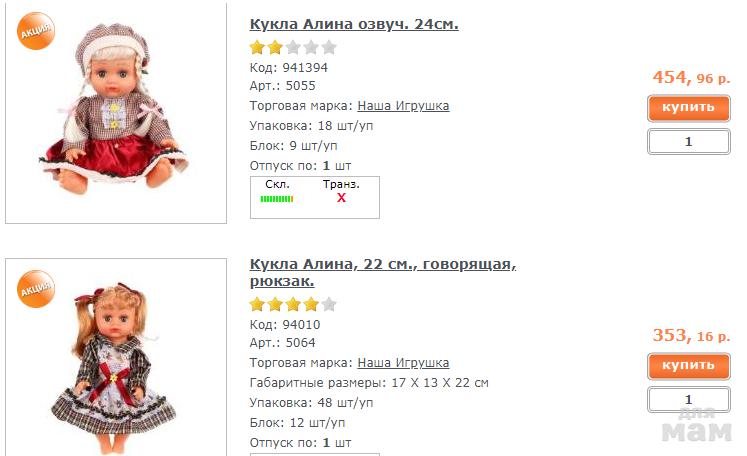Viewport: 747px width, 456px height.
Task: Click the green Скл. stock indicator bar
Action: [277, 199]
